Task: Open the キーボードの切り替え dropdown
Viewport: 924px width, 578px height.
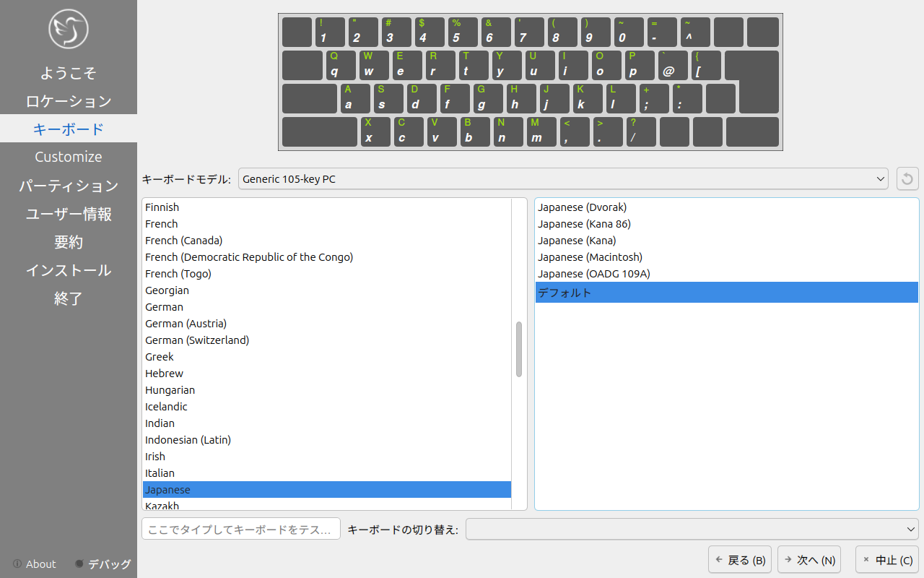Action: (692, 529)
